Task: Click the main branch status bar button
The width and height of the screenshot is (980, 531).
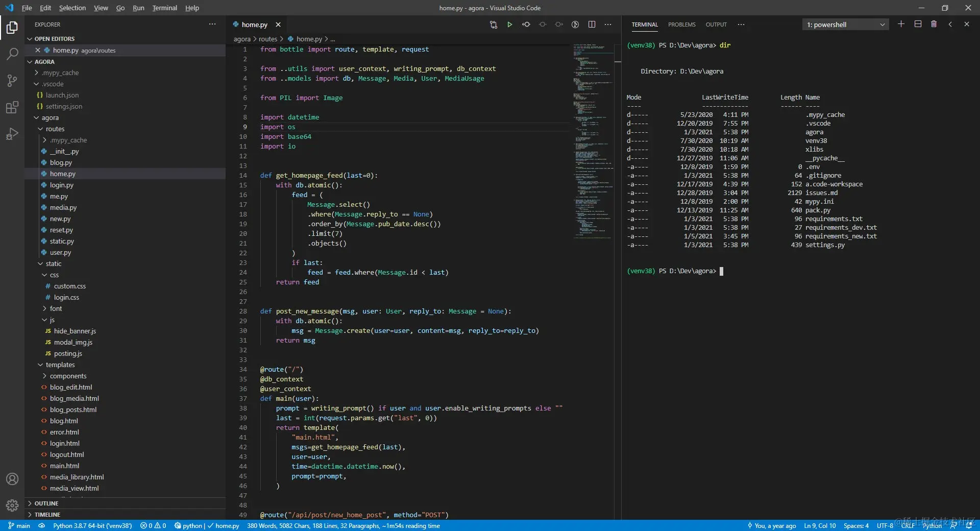Action: [19, 525]
